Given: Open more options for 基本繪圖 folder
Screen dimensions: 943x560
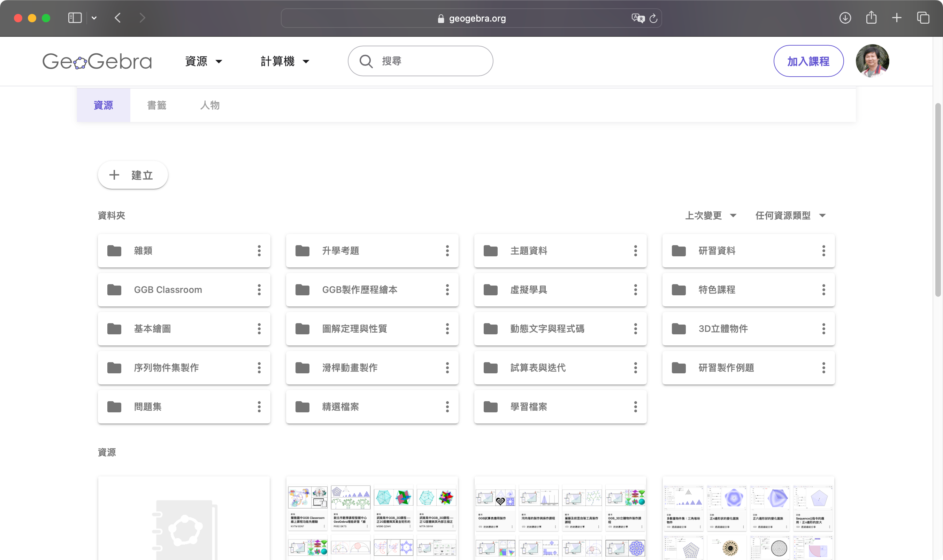Looking at the screenshot, I should point(259,329).
